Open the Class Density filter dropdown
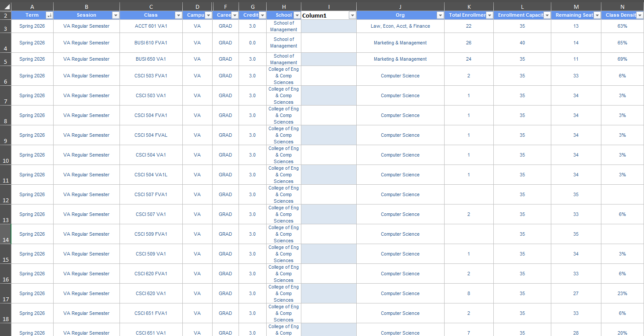 pos(640,15)
